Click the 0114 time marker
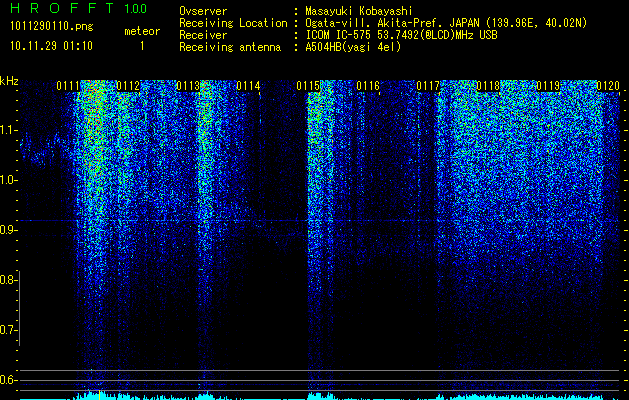 248,86
